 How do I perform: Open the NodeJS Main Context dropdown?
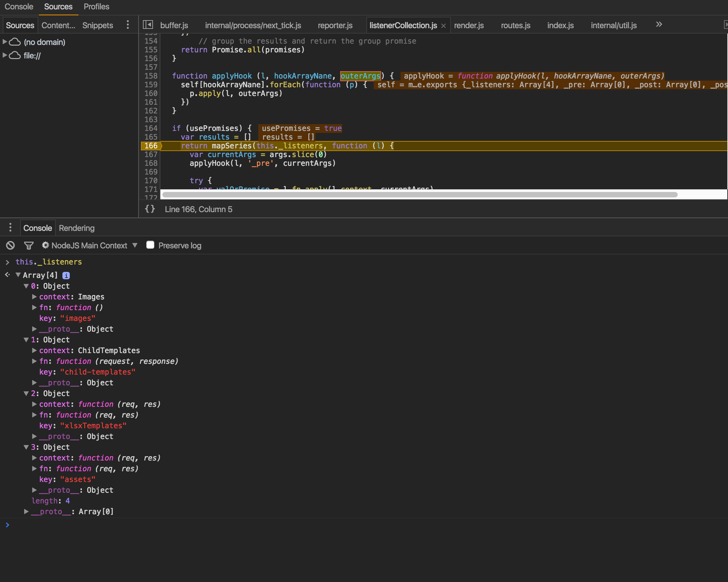coord(135,245)
